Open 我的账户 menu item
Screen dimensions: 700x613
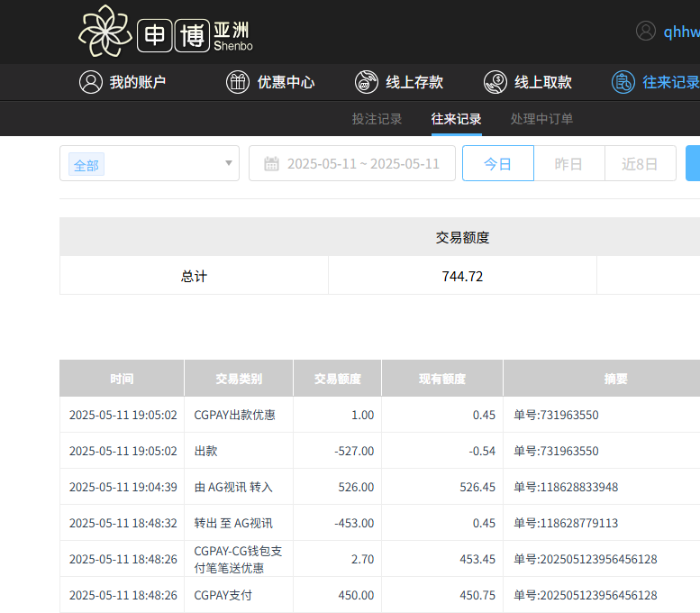tap(137, 82)
